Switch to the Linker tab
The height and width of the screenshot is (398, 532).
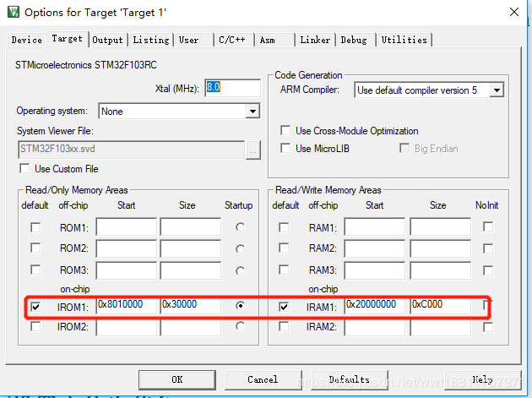pyautogui.click(x=315, y=40)
